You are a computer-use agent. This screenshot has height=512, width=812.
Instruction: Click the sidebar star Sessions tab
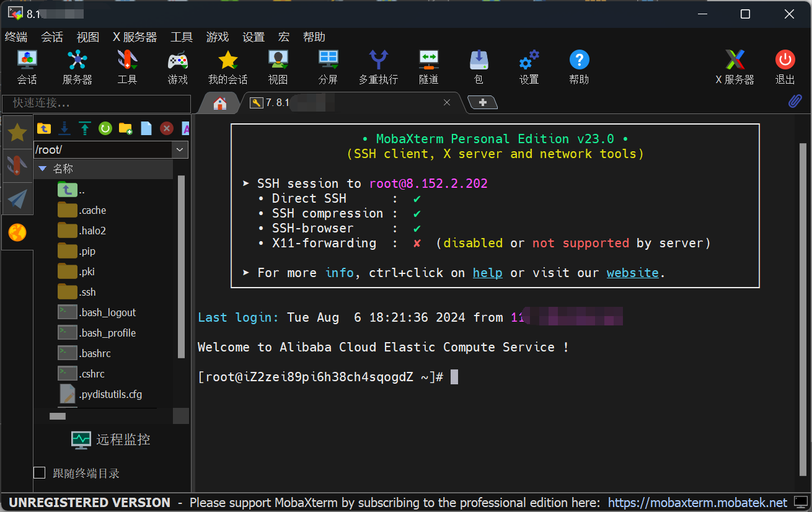pyautogui.click(x=17, y=132)
